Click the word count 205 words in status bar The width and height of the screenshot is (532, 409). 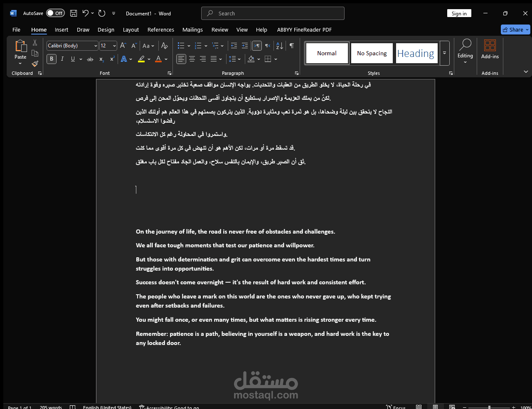click(x=51, y=407)
